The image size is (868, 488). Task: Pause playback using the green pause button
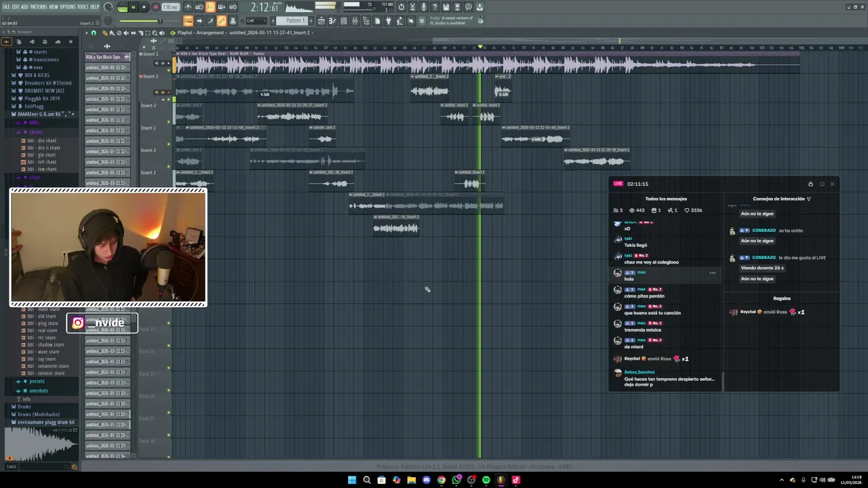pos(134,7)
